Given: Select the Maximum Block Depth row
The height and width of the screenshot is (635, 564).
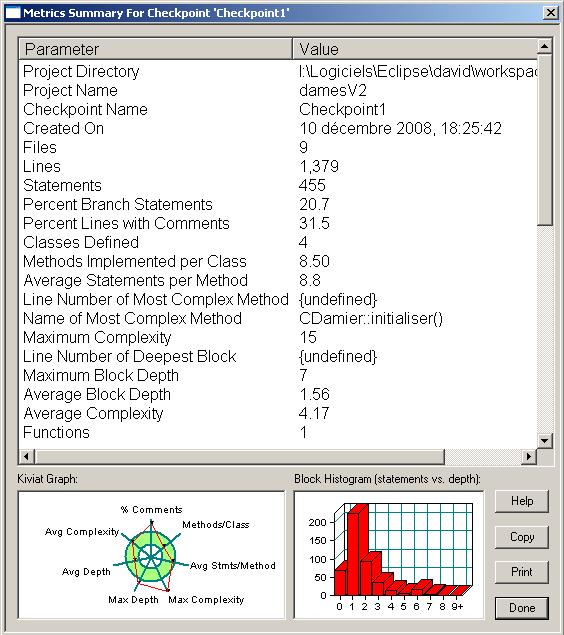Looking at the screenshot, I should click(278, 376).
